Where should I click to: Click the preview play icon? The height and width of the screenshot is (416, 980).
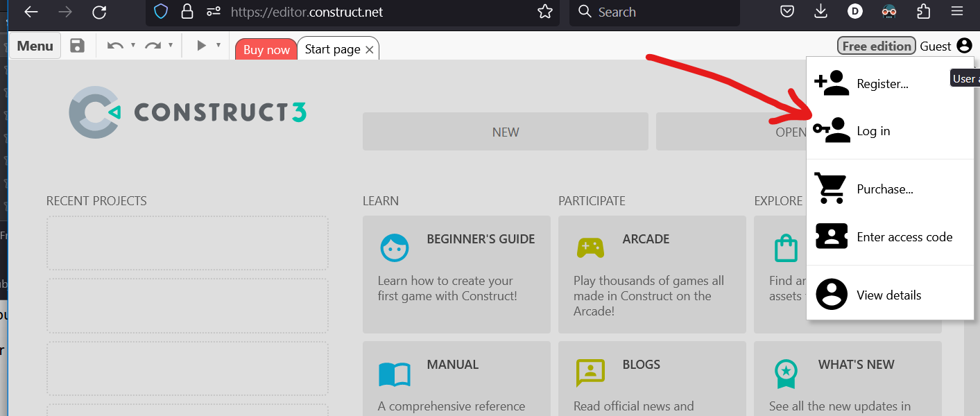[200, 44]
